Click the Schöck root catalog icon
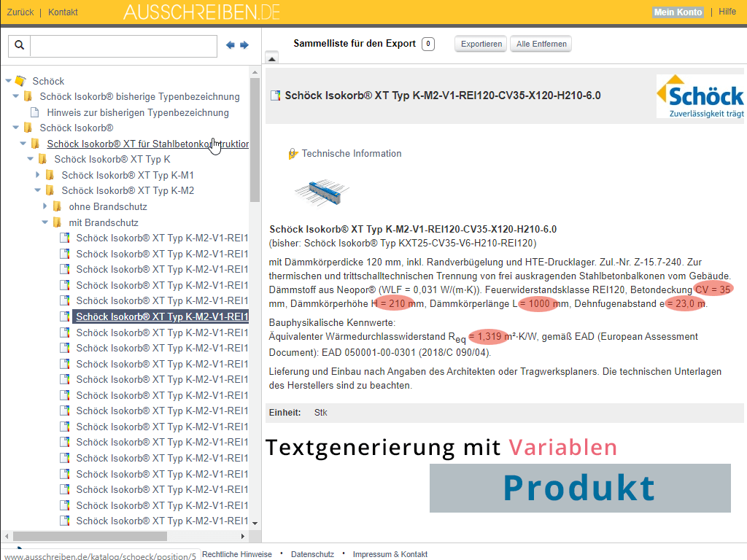747x560 pixels. [20, 81]
